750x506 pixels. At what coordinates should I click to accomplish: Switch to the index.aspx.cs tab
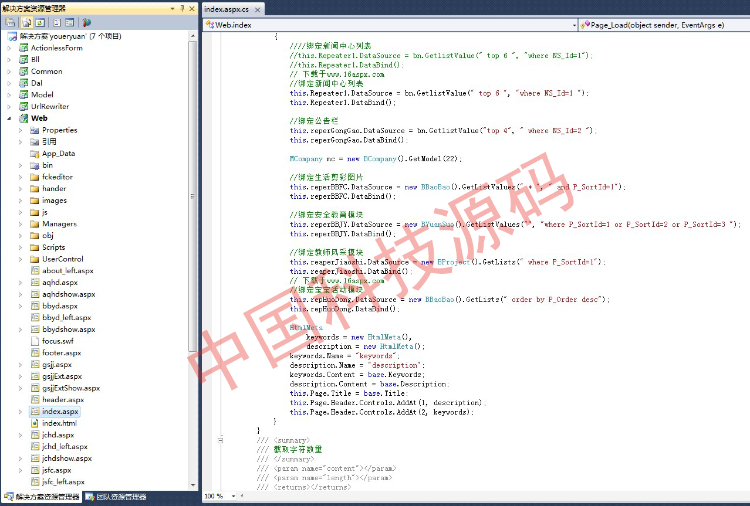click(226, 9)
